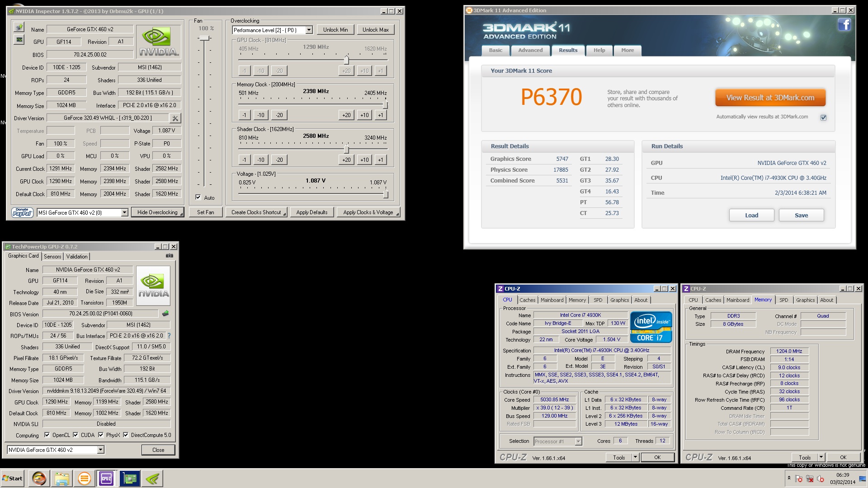Show hidden system tray icons

pos(789,478)
